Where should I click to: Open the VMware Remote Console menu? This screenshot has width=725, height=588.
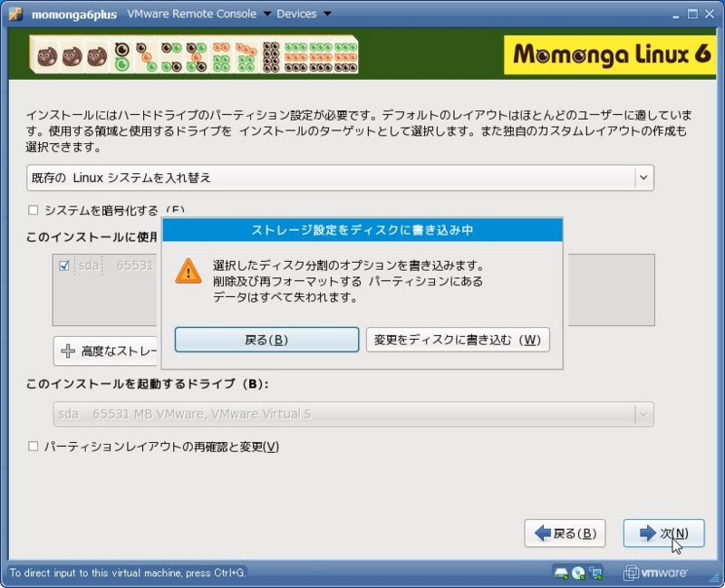pyautogui.click(x=198, y=14)
